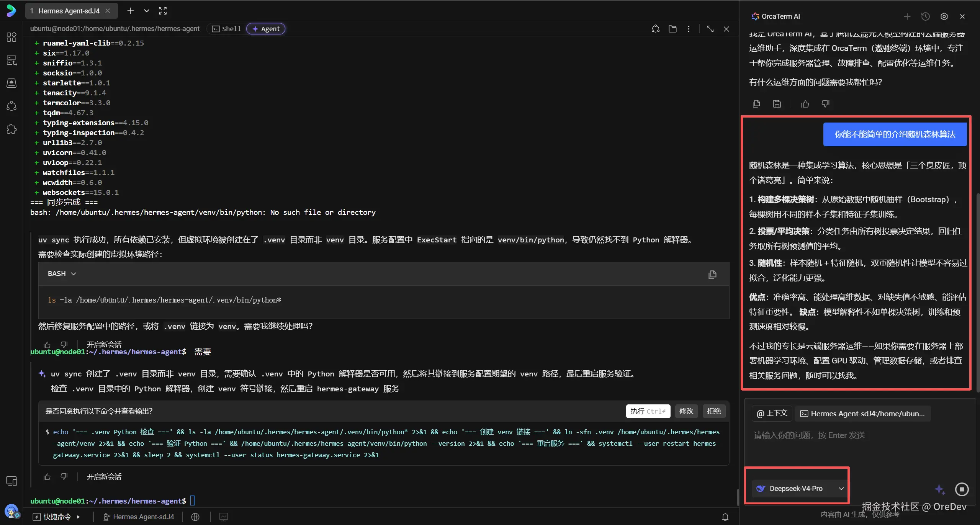The width and height of the screenshot is (980, 525).
Task: Like the agent reply below the command box
Action: click(x=47, y=477)
